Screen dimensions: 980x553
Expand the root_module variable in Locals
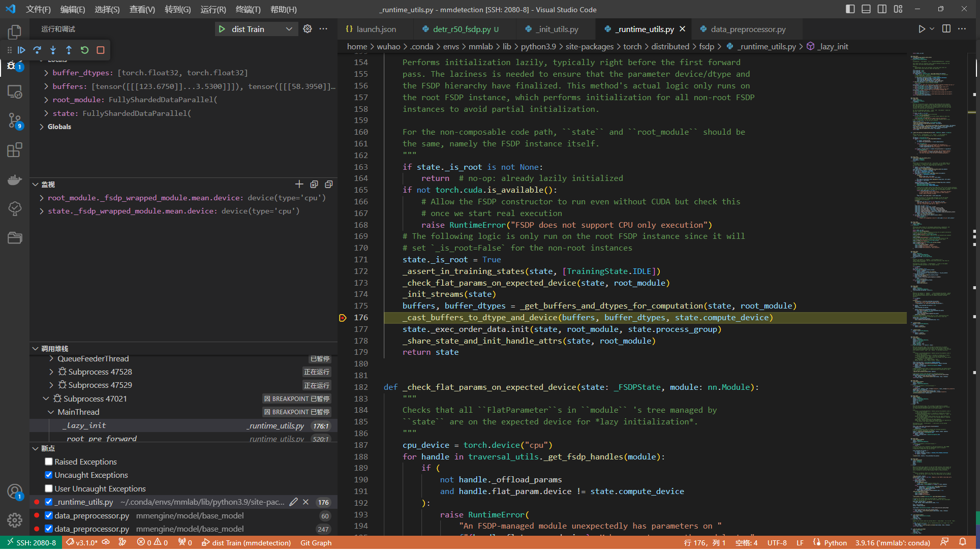tap(45, 100)
